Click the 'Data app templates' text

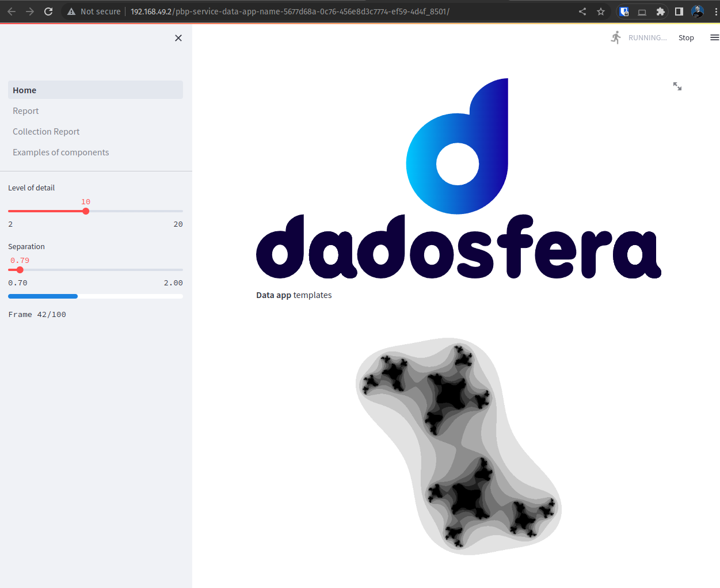click(294, 295)
